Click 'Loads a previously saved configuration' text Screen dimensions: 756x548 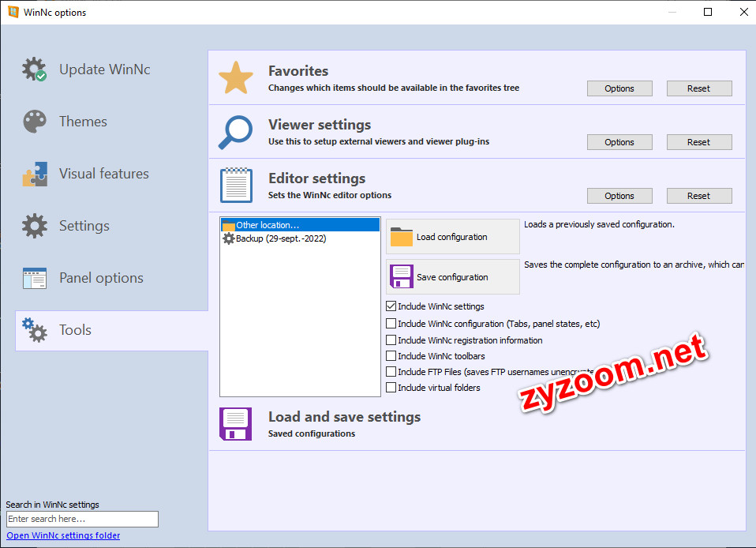(599, 224)
